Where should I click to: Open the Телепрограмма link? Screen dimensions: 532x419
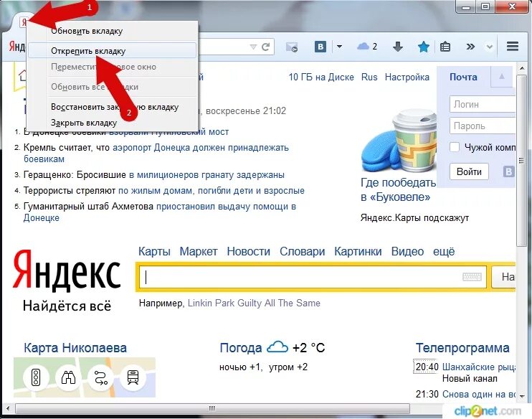tap(462, 348)
